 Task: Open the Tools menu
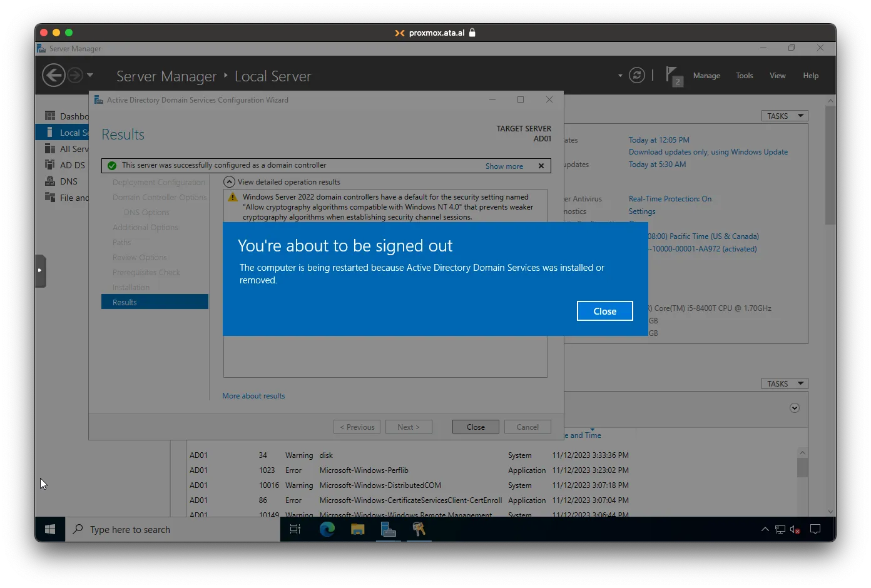pyautogui.click(x=745, y=76)
